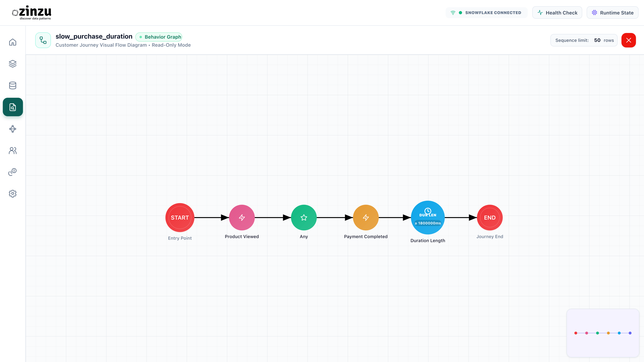
Task: Select the Payment Completed lightning node
Action: click(366, 218)
